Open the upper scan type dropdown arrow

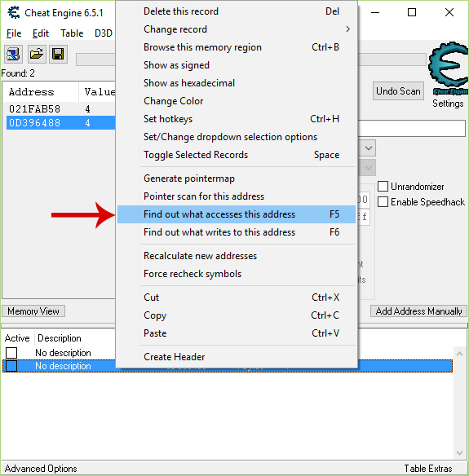click(x=368, y=148)
